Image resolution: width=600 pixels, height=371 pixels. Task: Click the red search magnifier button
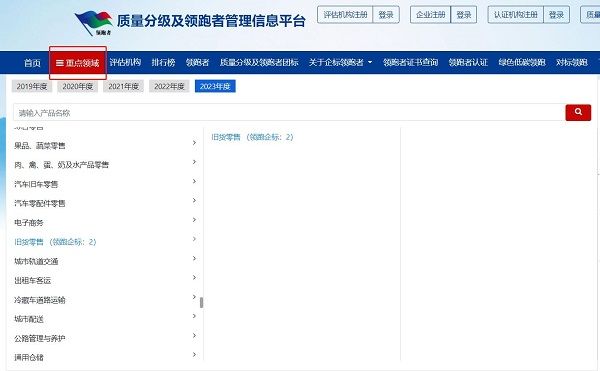tap(578, 112)
